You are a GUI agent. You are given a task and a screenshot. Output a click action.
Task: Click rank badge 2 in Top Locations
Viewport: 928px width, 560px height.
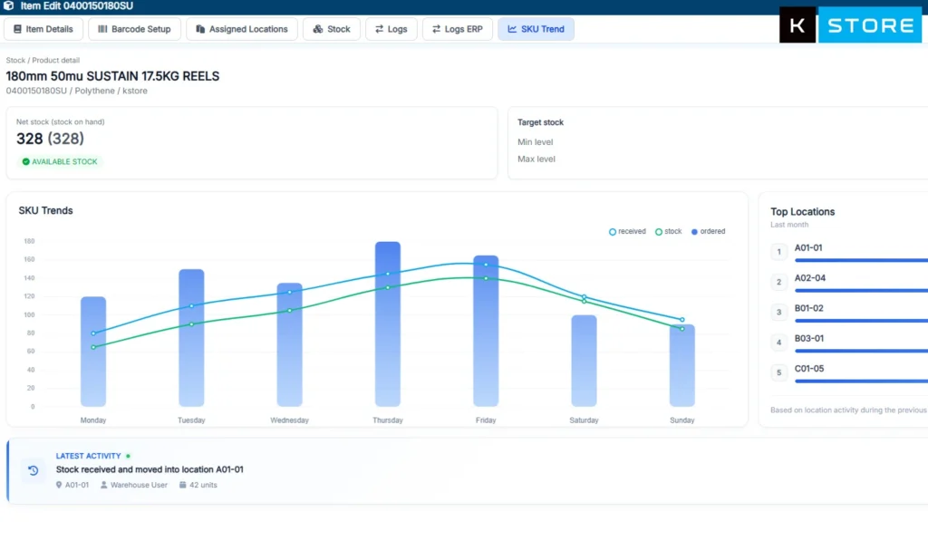(778, 283)
